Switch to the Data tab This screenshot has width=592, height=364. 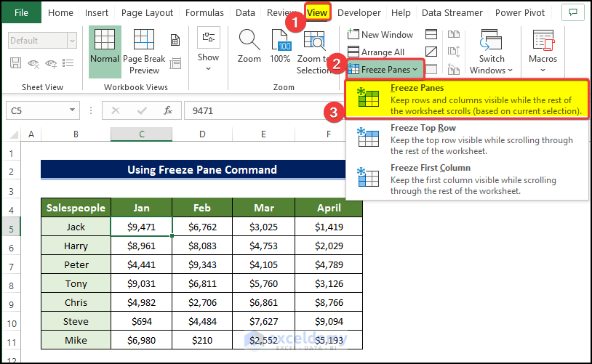245,13
